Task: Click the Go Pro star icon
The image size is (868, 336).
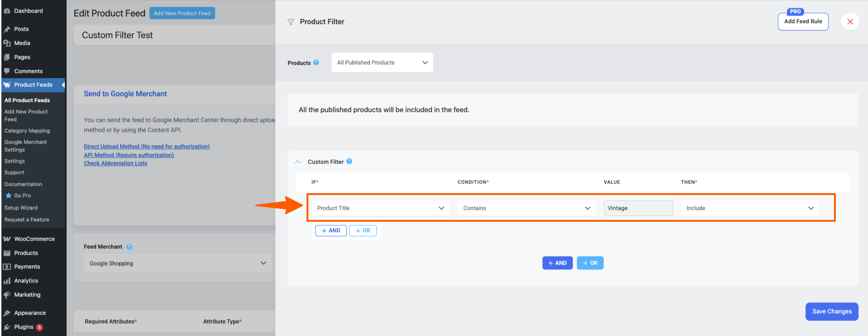Action: pyautogui.click(x=8, y=195)
